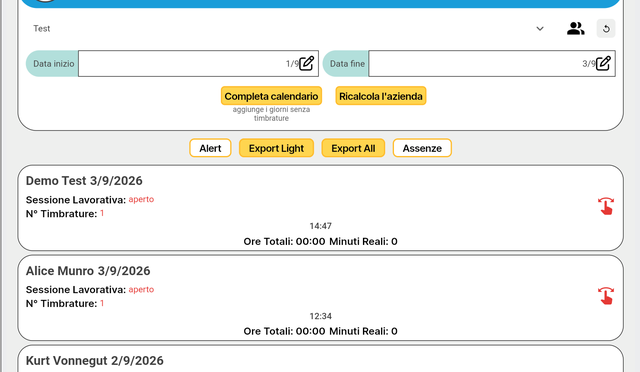640x372 pixels.
Task: Click 'aggiunge i giorni senza timbrature' hint
Action: tap(271, 114)
